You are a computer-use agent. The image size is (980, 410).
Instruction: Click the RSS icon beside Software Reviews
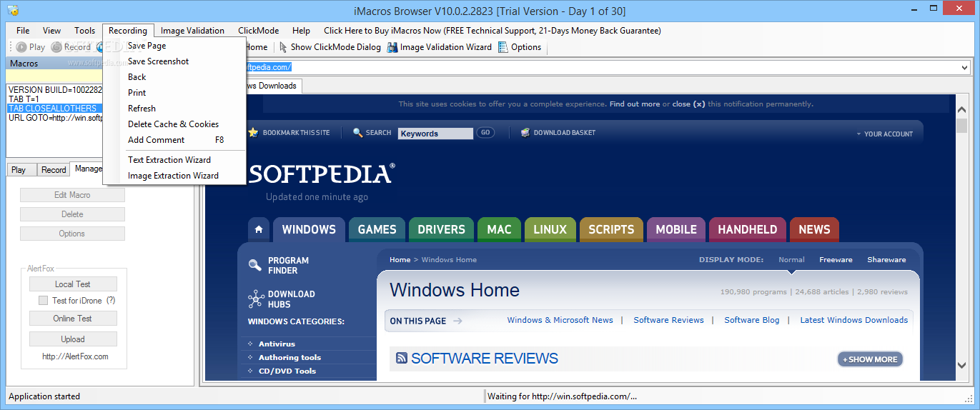[402, 359]
